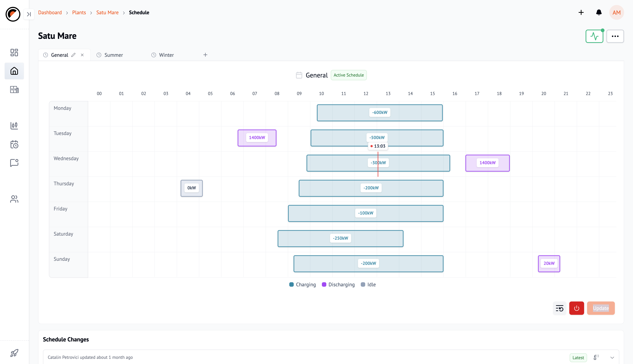The height and width of the screenshot is (364, 633).
Task: Click the Sunday row label
Action: 61,259
